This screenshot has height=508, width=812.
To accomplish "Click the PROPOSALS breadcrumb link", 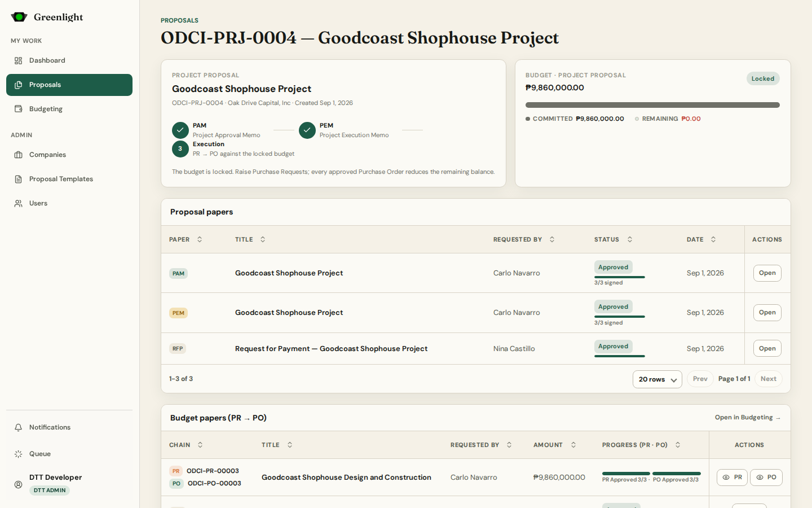I will [x=179, y=20].
